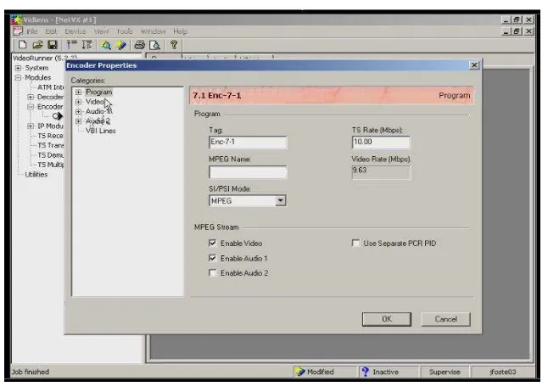Open the Window menu
Viewport: 548px width, 392px height.
153,31
